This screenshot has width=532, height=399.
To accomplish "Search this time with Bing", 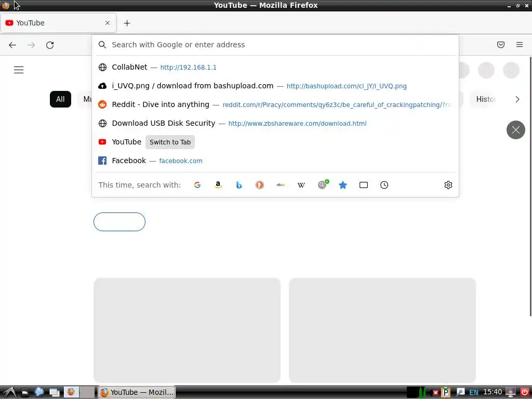I will click(239, 185).
